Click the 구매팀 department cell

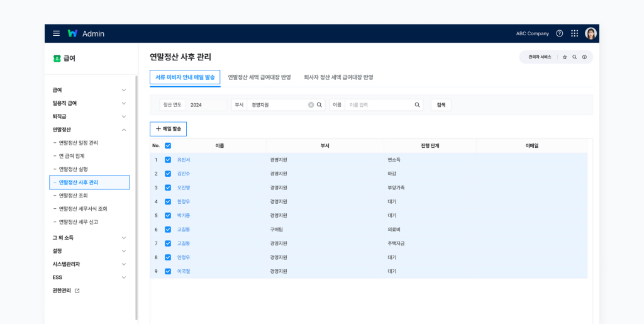(x=277, y=230)
